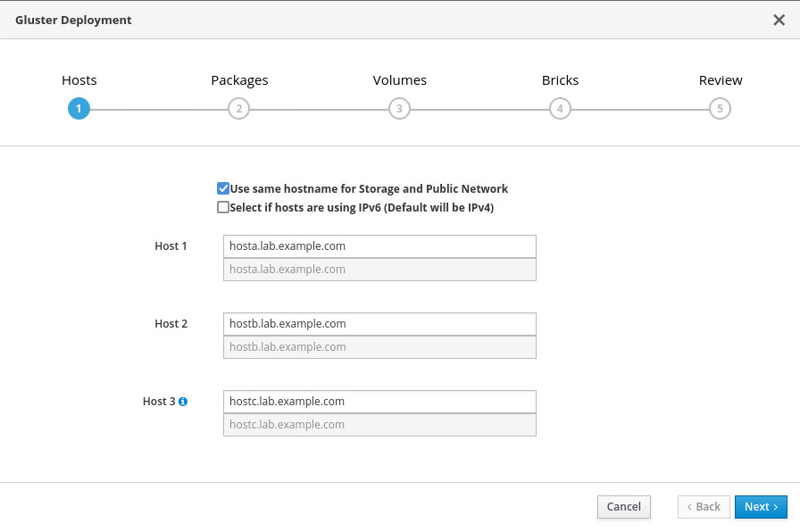This screenshot has height=532, width=800.
Task: Focus Host 3 hostc.lab.example.com editable field
Action: [x=379, y=402]
